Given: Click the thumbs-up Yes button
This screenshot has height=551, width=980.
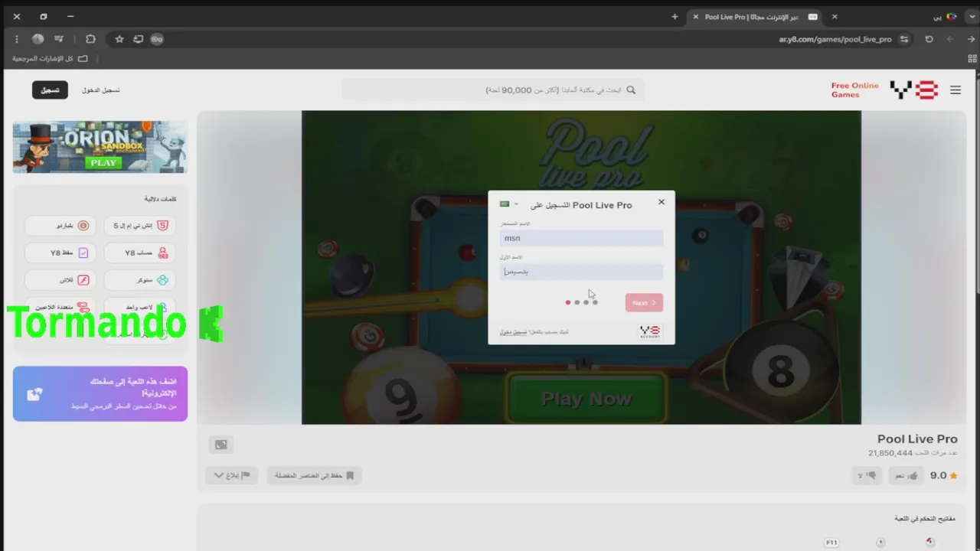Looking at the screenshot, I should (x=906, y=475).
